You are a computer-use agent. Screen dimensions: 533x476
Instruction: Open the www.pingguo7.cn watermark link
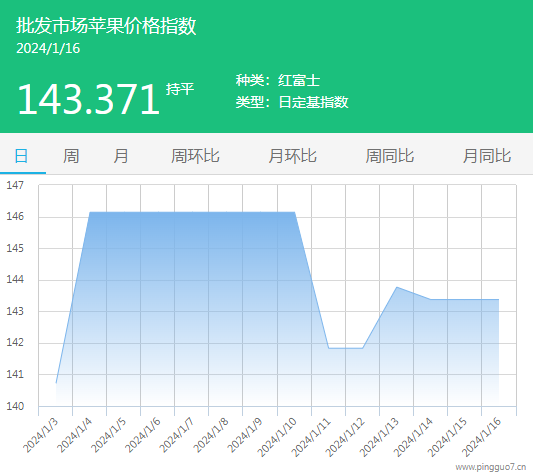point(491,467)
